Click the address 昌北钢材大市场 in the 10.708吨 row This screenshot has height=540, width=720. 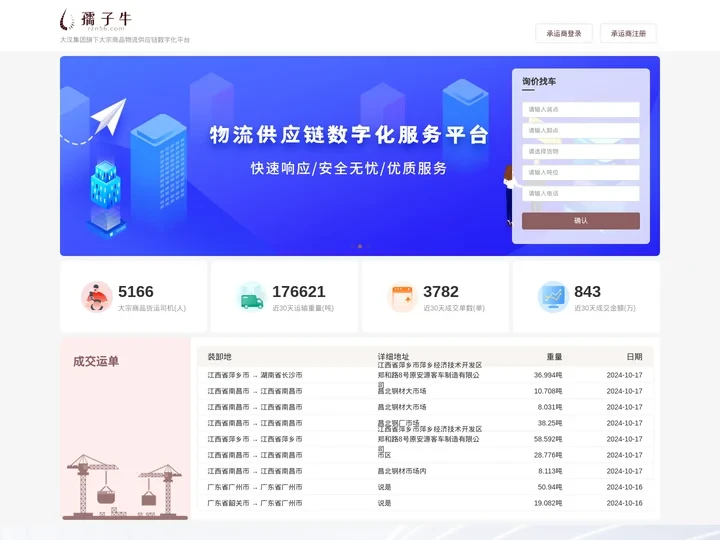pos(402,391)
